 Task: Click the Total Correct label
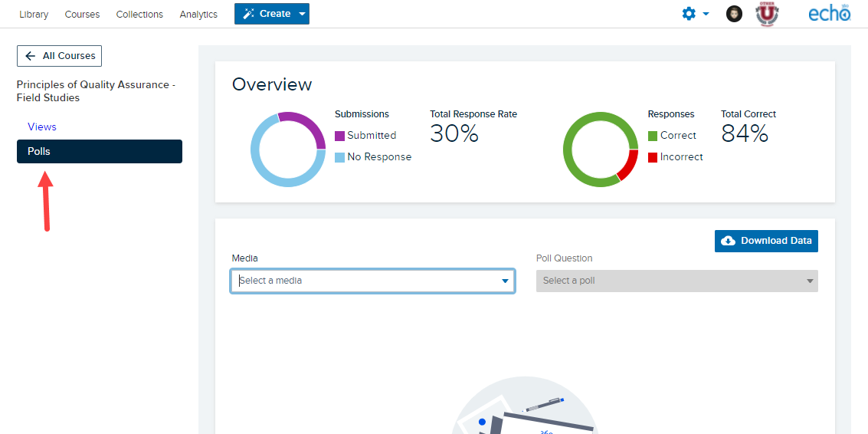pyautogui.click(x=748, y=114)
